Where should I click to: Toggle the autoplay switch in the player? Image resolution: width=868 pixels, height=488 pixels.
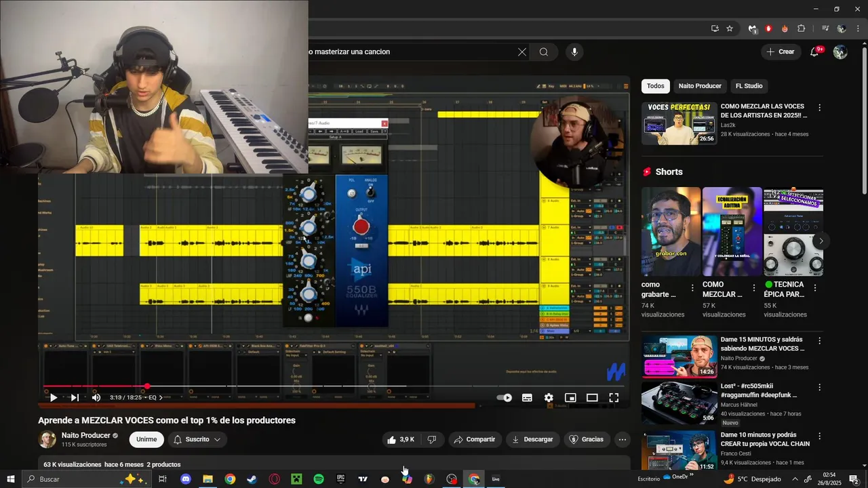coord(505,398)
